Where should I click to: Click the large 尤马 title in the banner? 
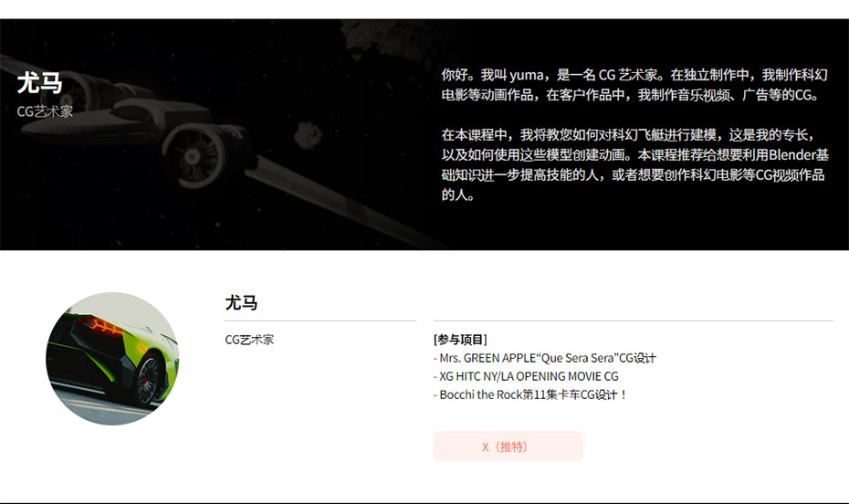39,83
